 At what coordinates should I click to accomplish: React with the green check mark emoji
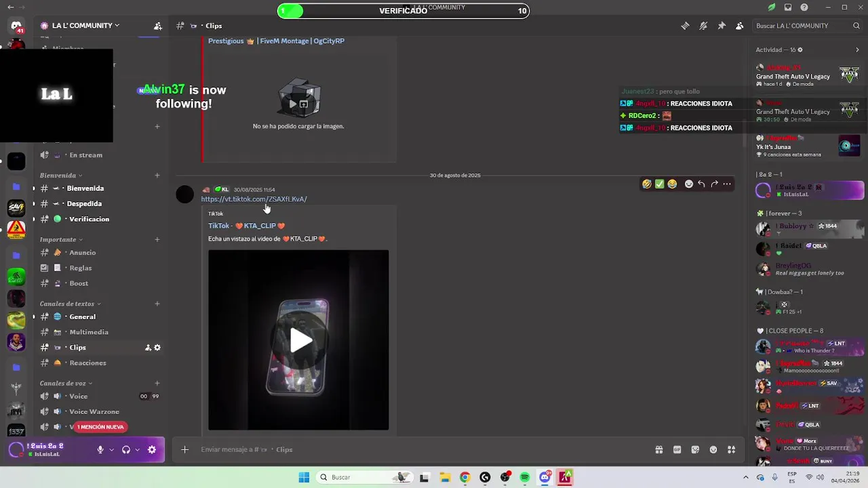click(x=659, y=184)
